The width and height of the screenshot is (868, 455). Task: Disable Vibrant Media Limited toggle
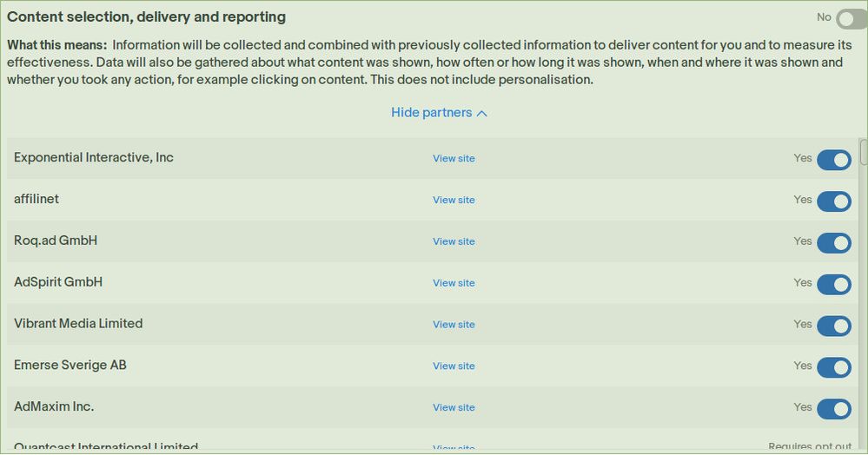(833, 326)
